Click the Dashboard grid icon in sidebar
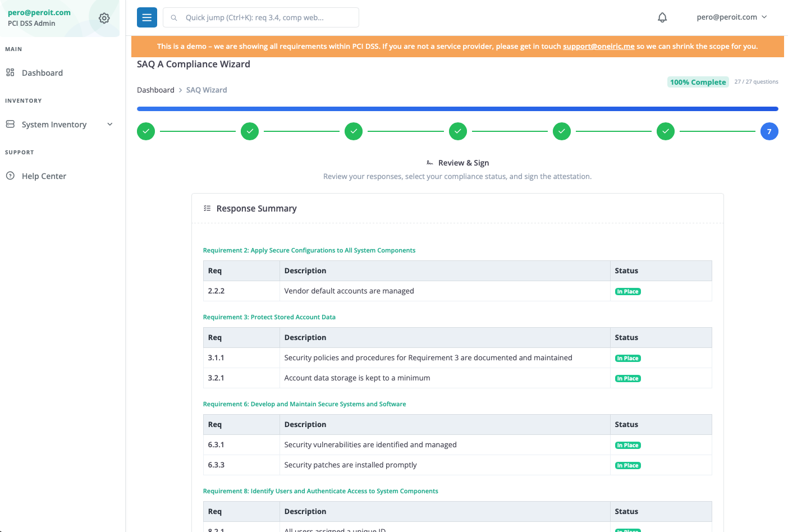 point(10,72)
